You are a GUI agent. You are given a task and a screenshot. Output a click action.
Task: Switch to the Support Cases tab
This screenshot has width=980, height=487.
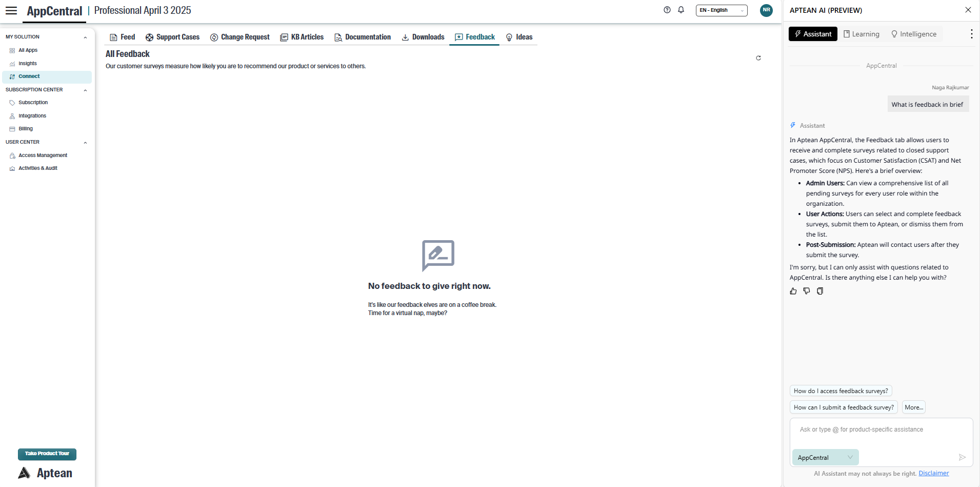click(x=172, y=37)
